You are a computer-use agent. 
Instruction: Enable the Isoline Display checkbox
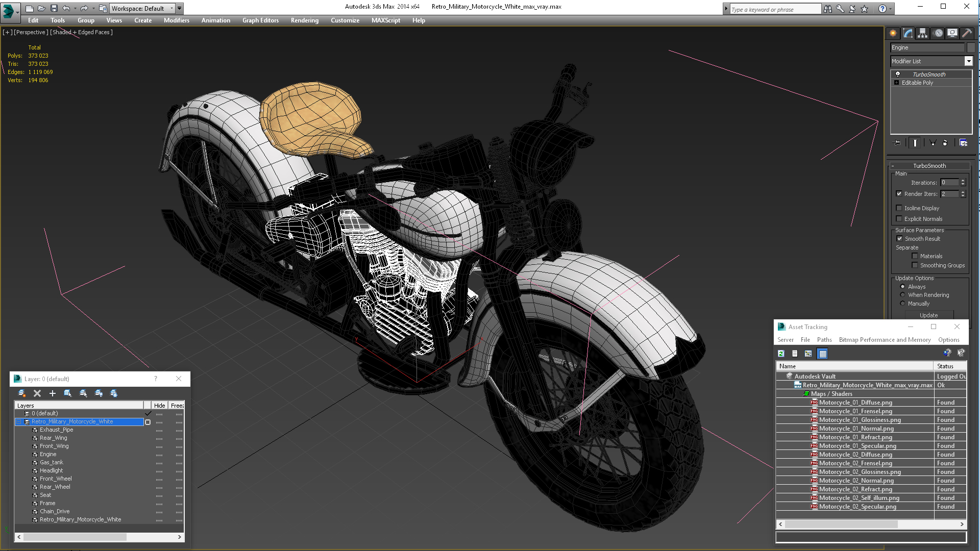coord(899,208)
